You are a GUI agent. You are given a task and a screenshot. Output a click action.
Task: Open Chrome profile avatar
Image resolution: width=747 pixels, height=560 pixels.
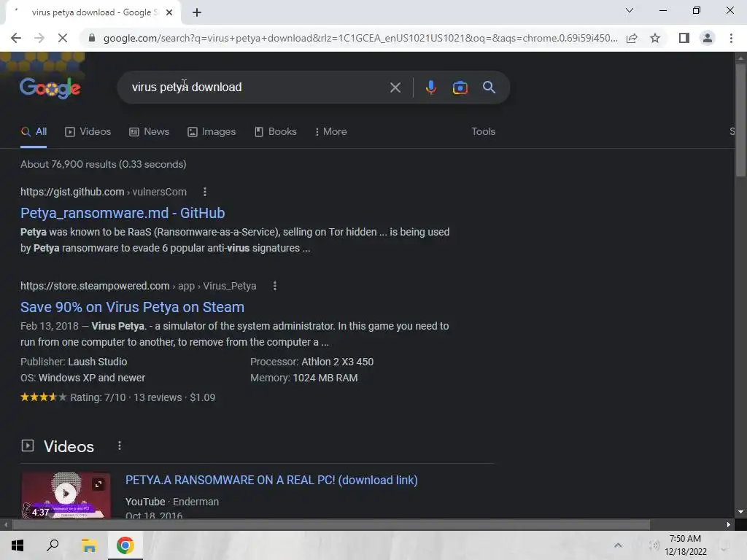click(x=708, y=38)
